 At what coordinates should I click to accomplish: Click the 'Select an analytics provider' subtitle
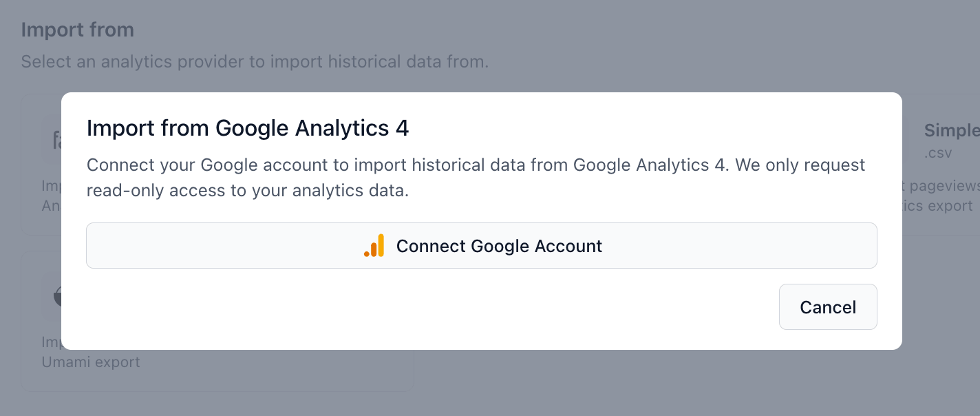coord(255,61)
